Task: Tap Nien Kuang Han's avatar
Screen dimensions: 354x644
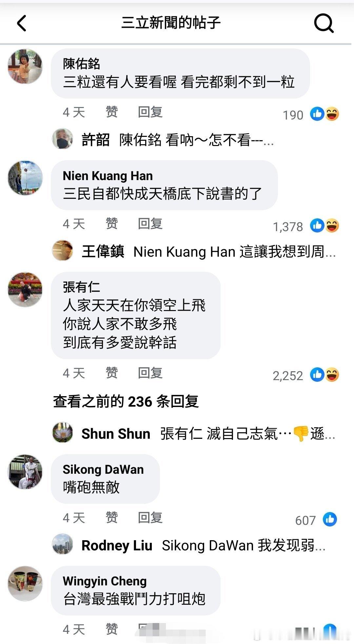Action: [25, 178]
